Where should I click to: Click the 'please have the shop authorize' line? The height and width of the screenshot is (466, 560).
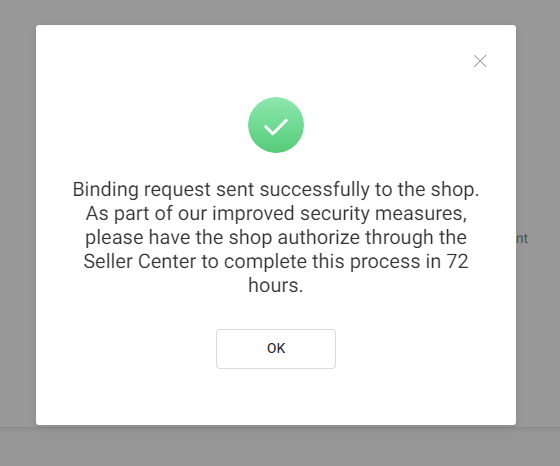point(276,237)
